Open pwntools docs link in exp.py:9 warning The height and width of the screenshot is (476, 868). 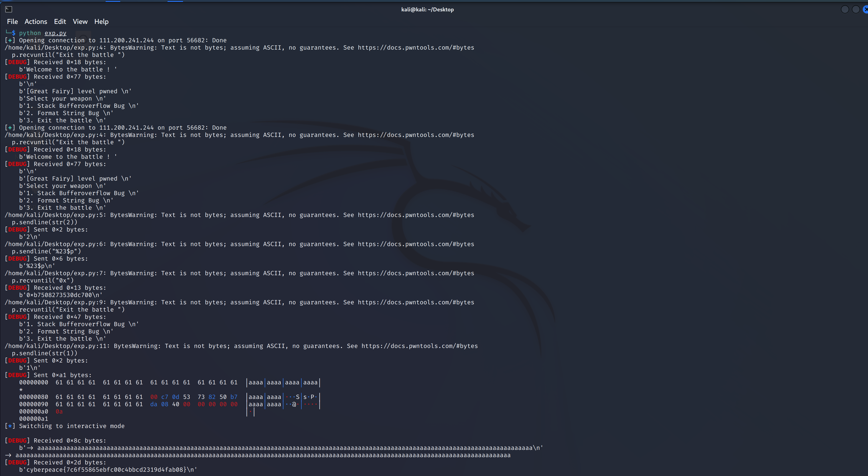(x=416, y=302)
